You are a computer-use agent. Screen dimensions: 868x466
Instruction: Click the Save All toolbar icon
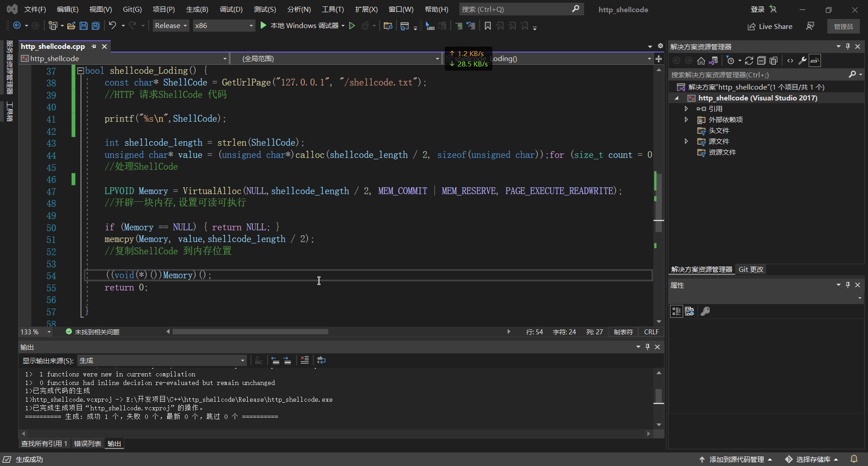click(x=96, y=26)
